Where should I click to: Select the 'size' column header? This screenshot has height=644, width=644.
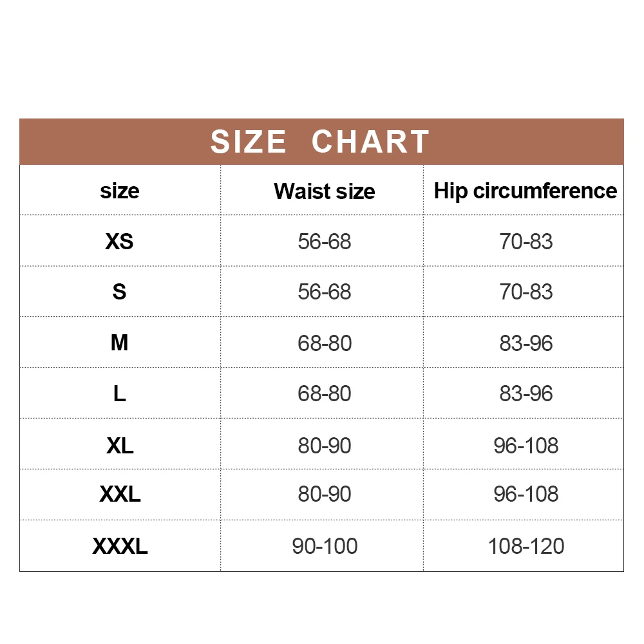pyautogui.click(x=120, y=191)
